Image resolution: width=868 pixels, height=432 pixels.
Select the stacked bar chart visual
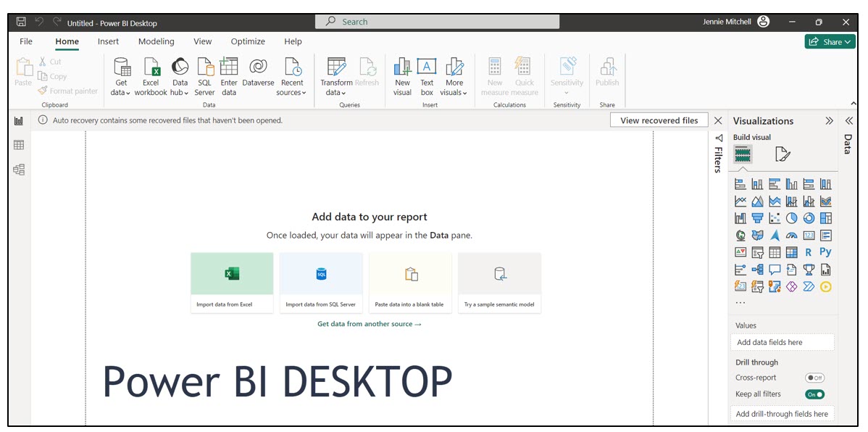click(x=740, y=184)
